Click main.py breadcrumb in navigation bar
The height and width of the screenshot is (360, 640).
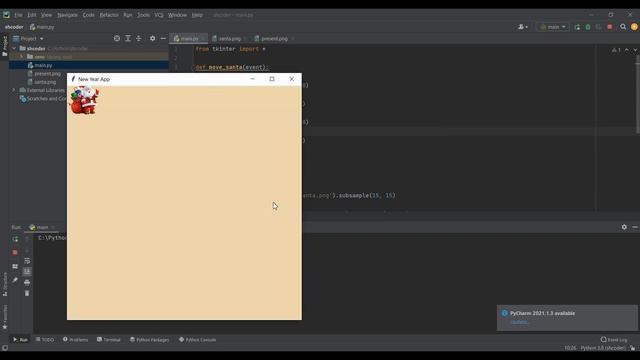click(42, 27)
